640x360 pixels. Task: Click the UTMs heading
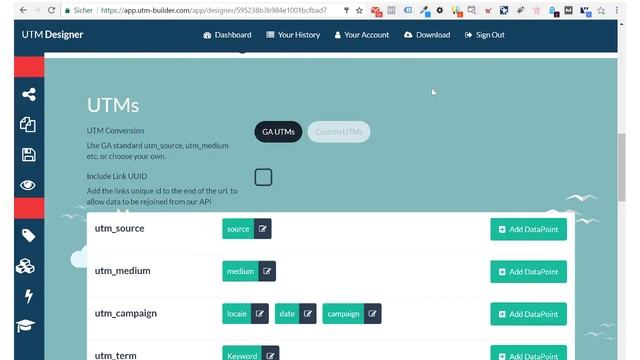pos(113,105)
